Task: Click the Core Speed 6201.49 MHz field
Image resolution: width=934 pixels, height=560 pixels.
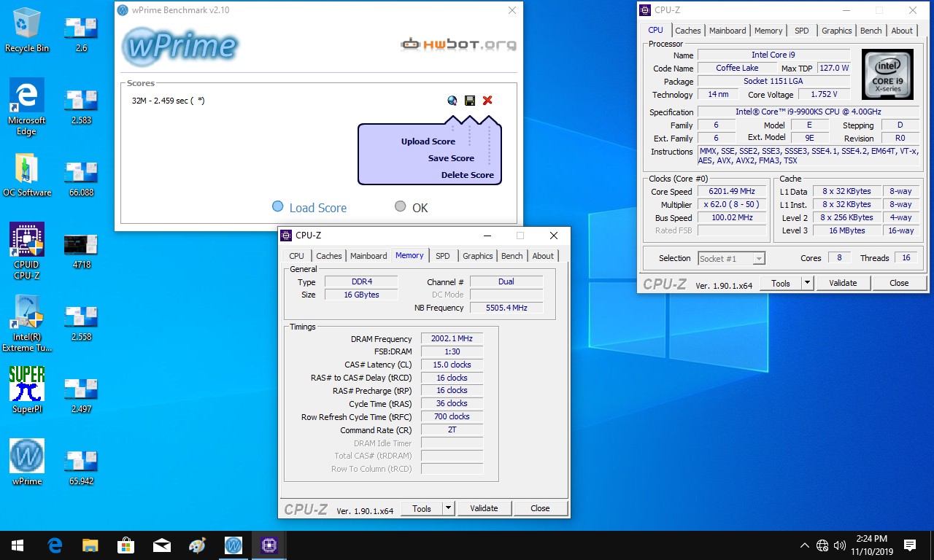Action: (x=732, y=192)
